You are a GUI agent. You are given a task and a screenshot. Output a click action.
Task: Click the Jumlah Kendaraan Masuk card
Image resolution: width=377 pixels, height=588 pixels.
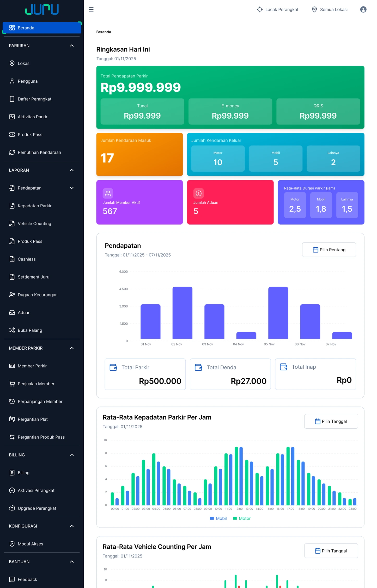(x=139, y=154)
